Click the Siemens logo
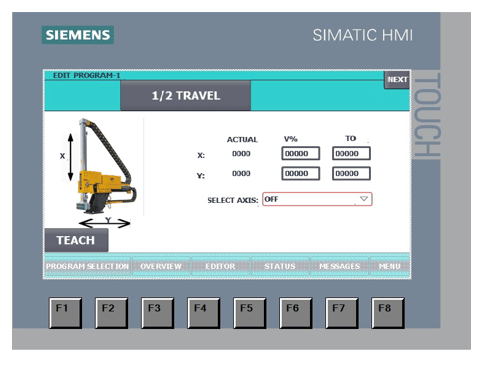Screen dimensions: 491x365 tap(78, 35)
